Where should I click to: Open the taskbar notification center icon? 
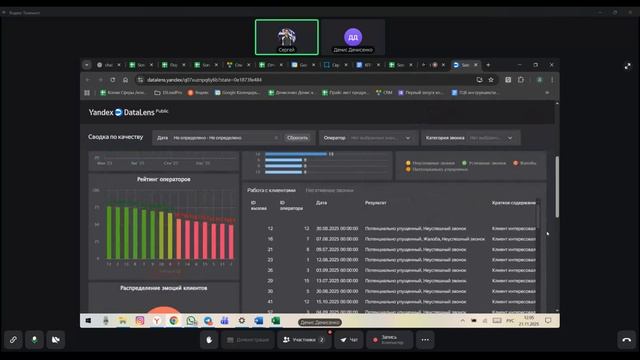click(x=548, y=321)
